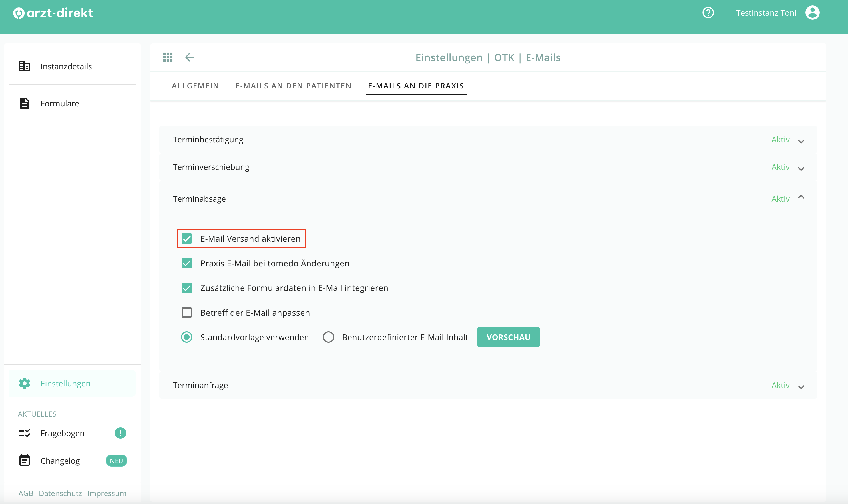848x504 pixels.
Task: Click the Einstellungen gear icon
Action: click(x=25, y=384)
